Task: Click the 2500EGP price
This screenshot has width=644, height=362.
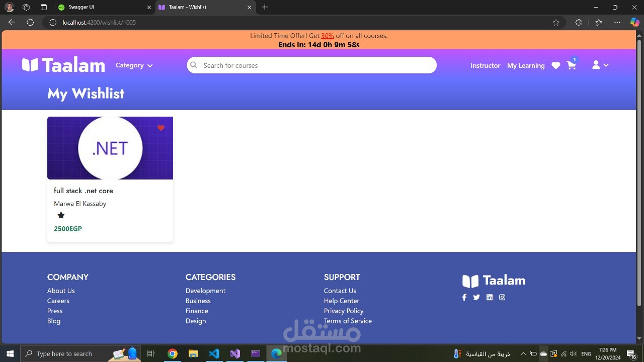Action: [x=68, y=229]
